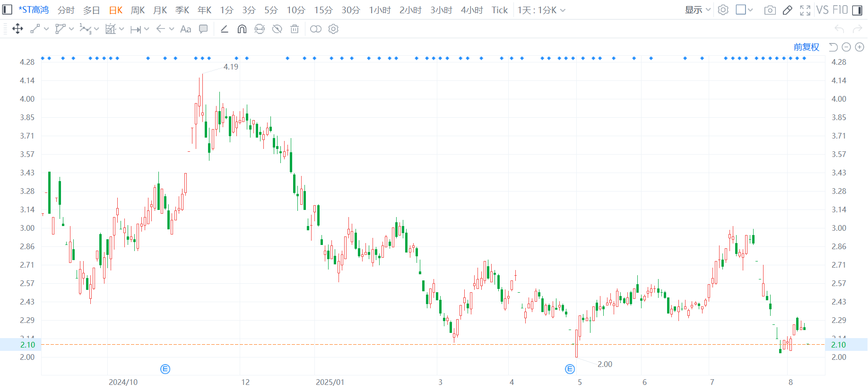Zoom out chart with minus icon
The width and height of the screenshot is (868, 392).
(x=846, y=47)
